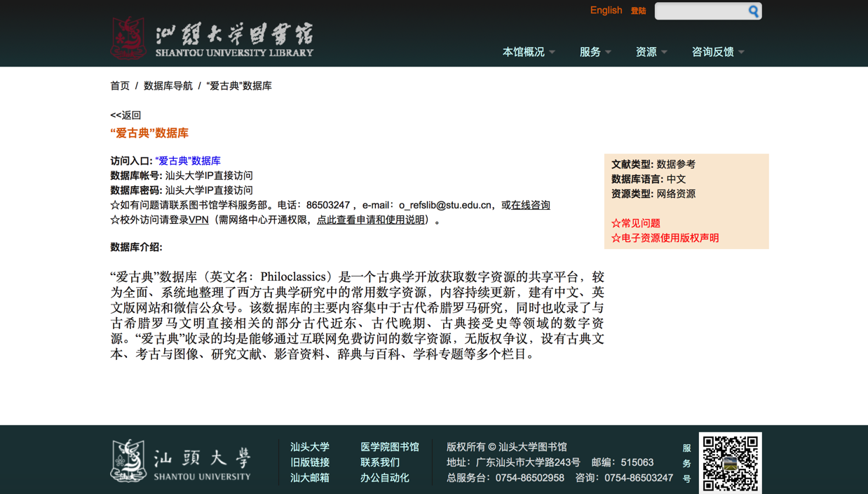
Task: Click the 邮编: 515063 postcode text
Action: (623, 462)
